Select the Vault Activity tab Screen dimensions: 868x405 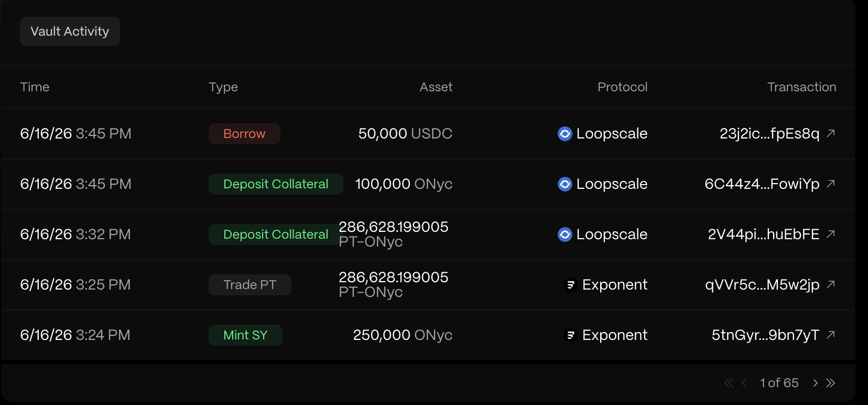pyautogui.click(x=70, y=31)
